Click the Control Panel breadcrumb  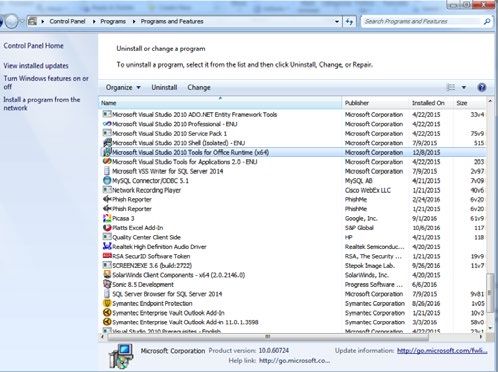[x=67, y=21]
